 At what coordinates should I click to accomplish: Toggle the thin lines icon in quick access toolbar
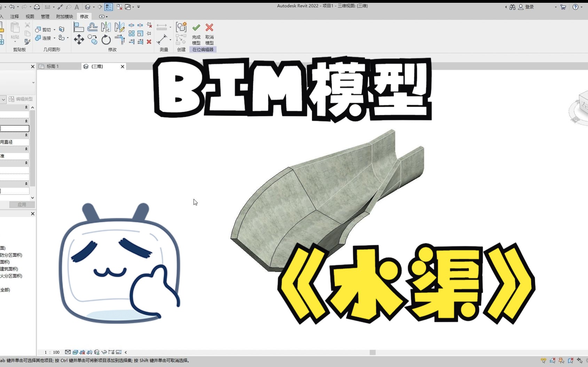point(109,7)
